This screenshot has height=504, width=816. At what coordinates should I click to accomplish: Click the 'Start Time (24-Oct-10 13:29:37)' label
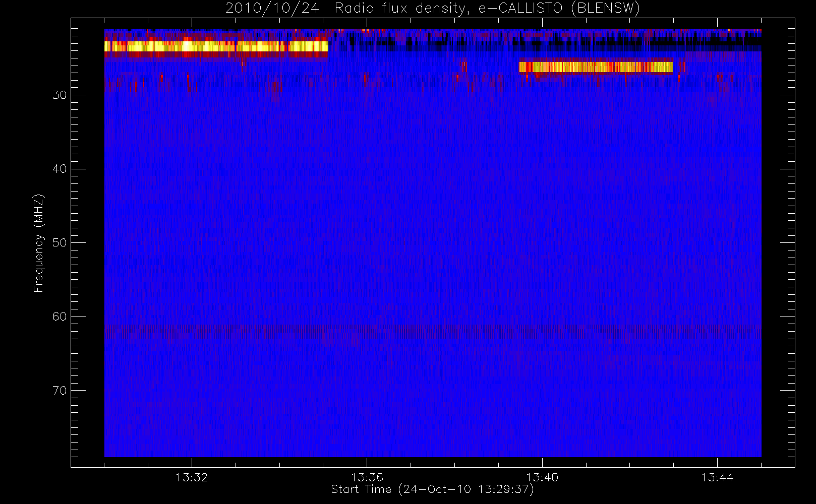point(432,489)
